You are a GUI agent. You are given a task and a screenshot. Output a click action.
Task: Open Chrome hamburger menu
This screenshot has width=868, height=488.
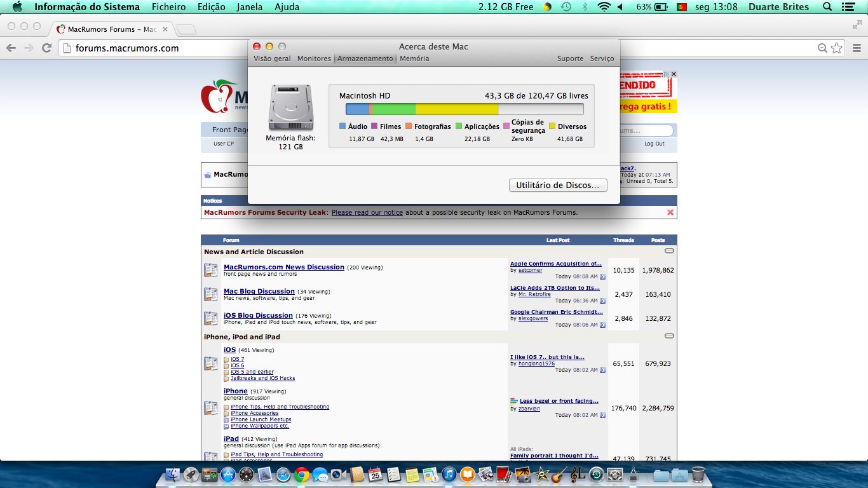click(x=856, y=48)
